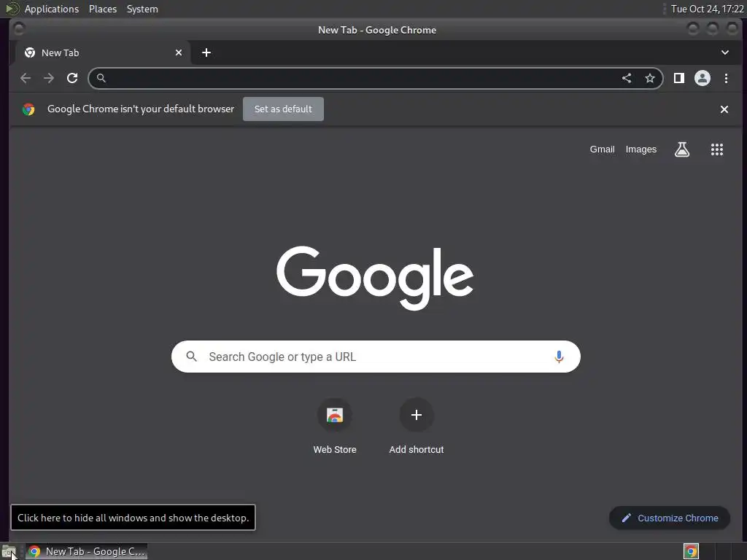Viewport: 747px width, 560px height.
Task: Click the Google logo
Action: coord(375,278)
